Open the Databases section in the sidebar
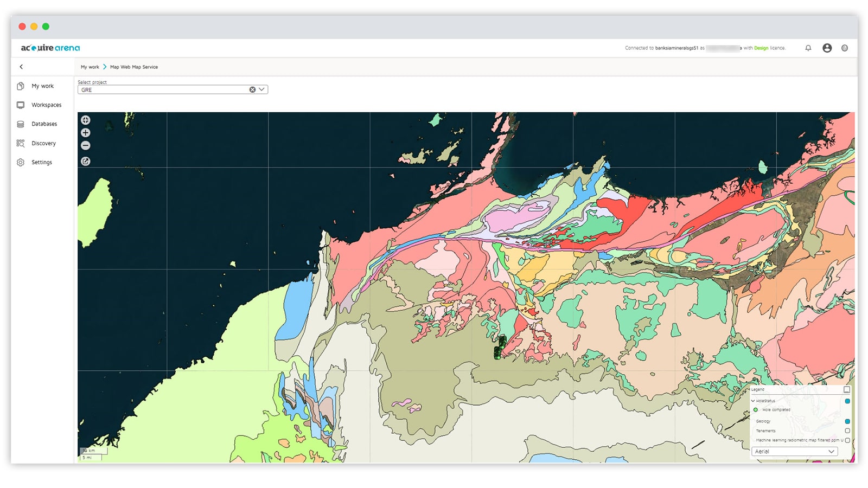 (x=44, y=124)
